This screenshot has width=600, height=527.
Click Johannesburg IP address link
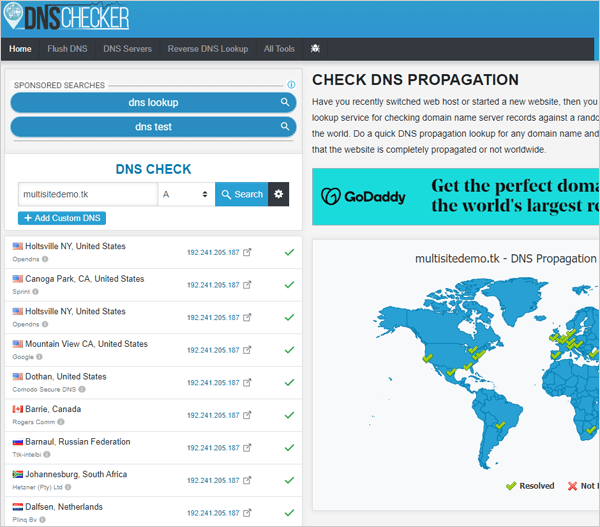coord(213,480)
